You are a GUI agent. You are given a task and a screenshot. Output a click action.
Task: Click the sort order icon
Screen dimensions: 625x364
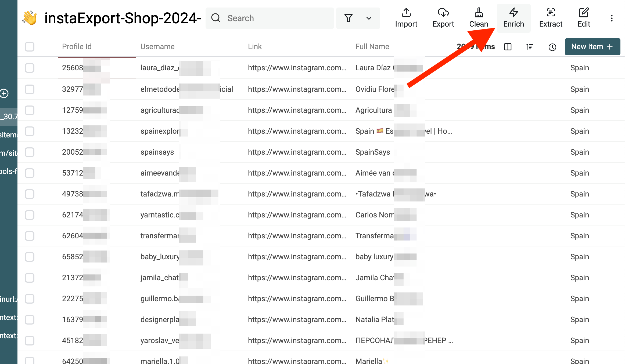529,47
